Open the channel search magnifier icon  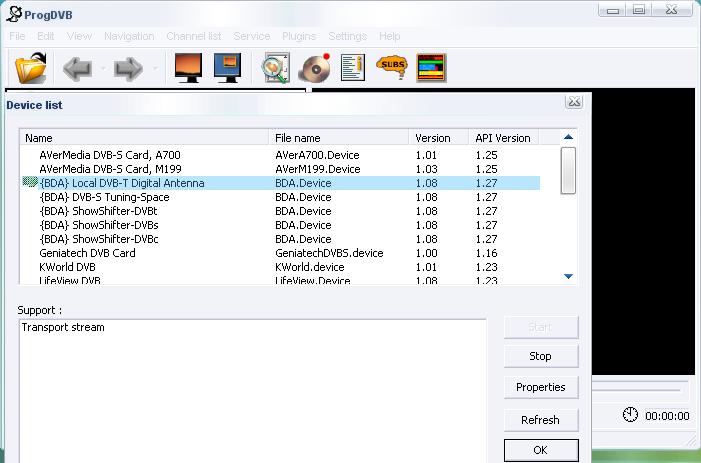pos(274,68)
